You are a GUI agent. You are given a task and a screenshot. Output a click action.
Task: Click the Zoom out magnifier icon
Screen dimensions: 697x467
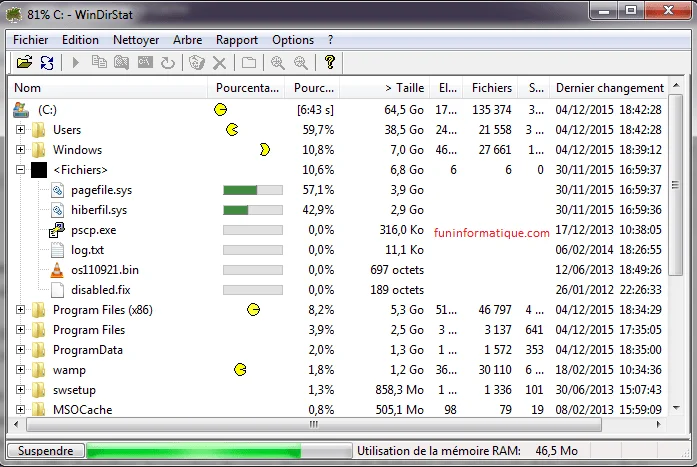pos(300,63)
